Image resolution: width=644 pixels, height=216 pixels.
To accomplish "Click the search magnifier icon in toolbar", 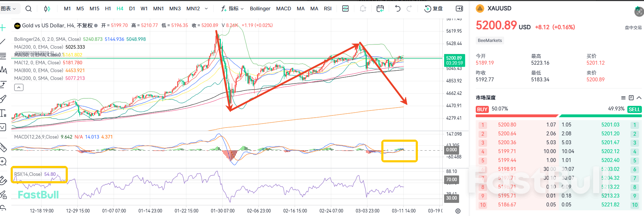I will pyautogui.click(x=29, y=9).
